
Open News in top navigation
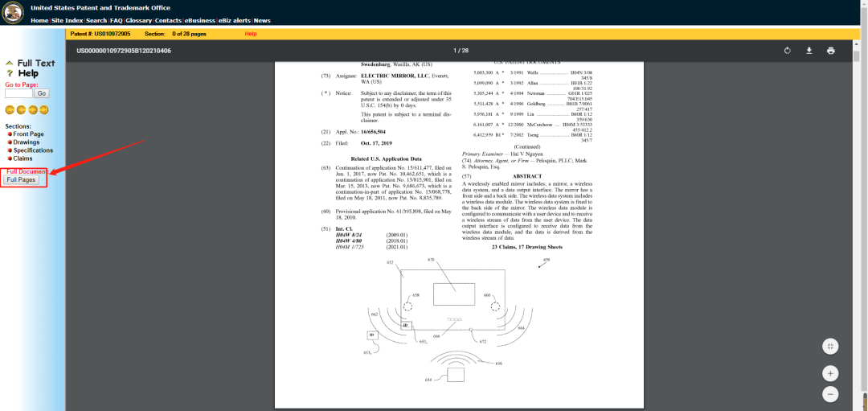click(262, 20)
